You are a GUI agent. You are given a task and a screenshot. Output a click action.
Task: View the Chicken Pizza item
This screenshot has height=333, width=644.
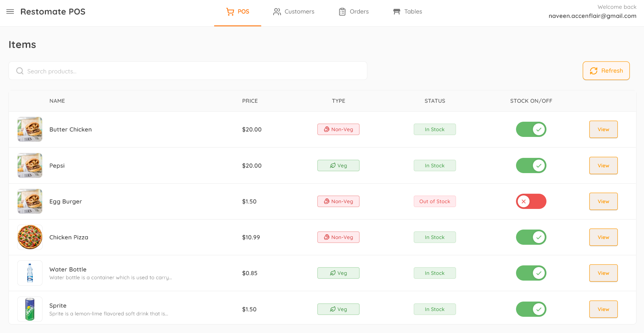(x=603, y=237)
